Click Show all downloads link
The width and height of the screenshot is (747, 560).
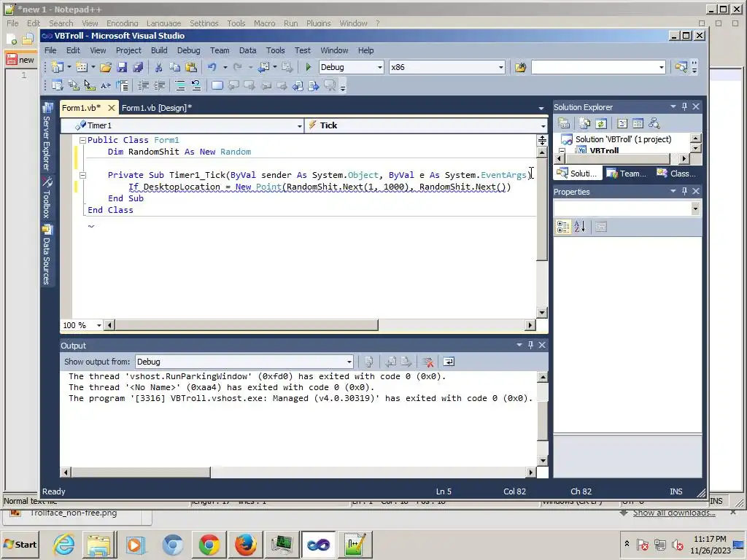click(674, 513)
